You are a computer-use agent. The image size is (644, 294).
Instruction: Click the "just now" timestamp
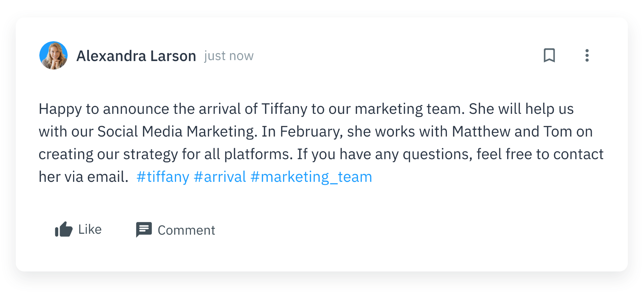(x=229, y=56)
